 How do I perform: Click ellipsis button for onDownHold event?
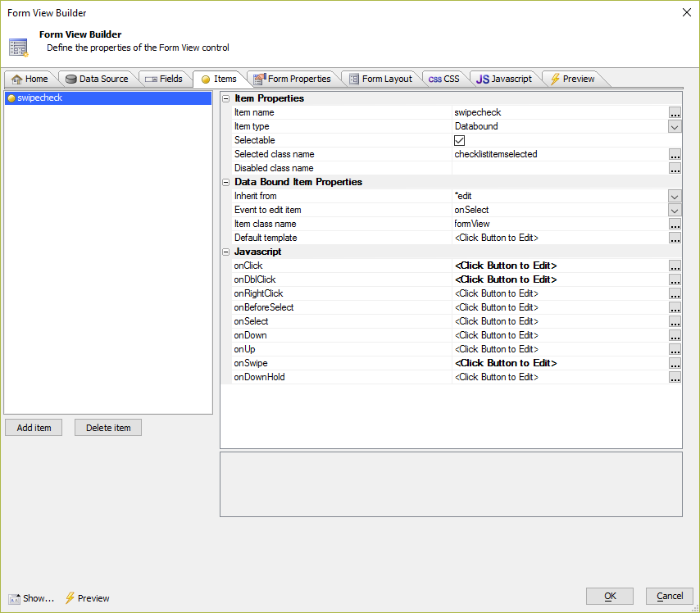click(x=675, y=377)
